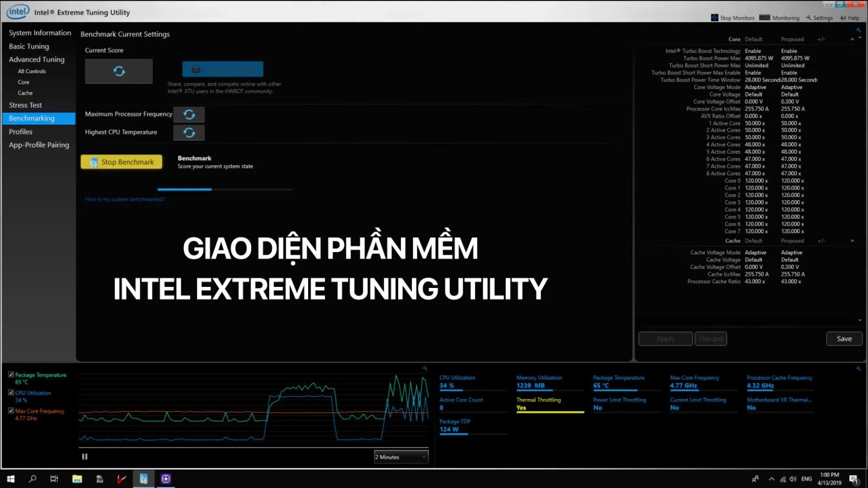Refresh the Current Score tile
Viewport: 868px width, 488px height.
coord(119,71)
